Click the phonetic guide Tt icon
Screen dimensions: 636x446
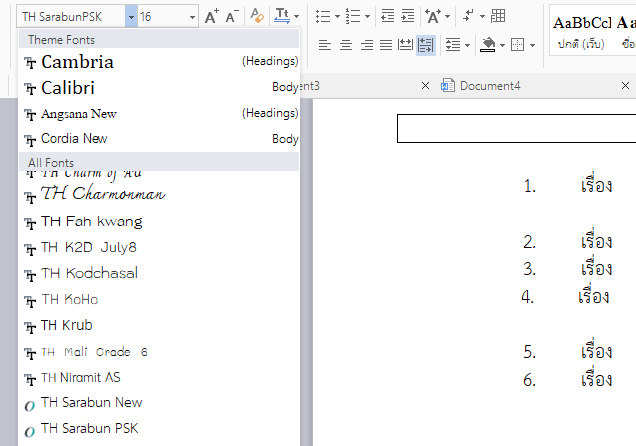click(282, 16)
